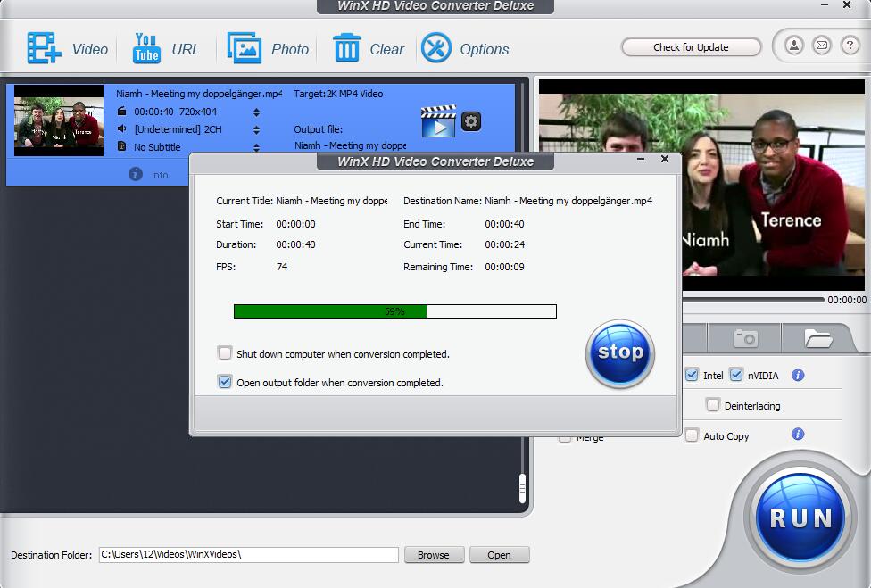871x588 pixels.
Task: Open the output settings gear icon
Action: tap(471, 121)
